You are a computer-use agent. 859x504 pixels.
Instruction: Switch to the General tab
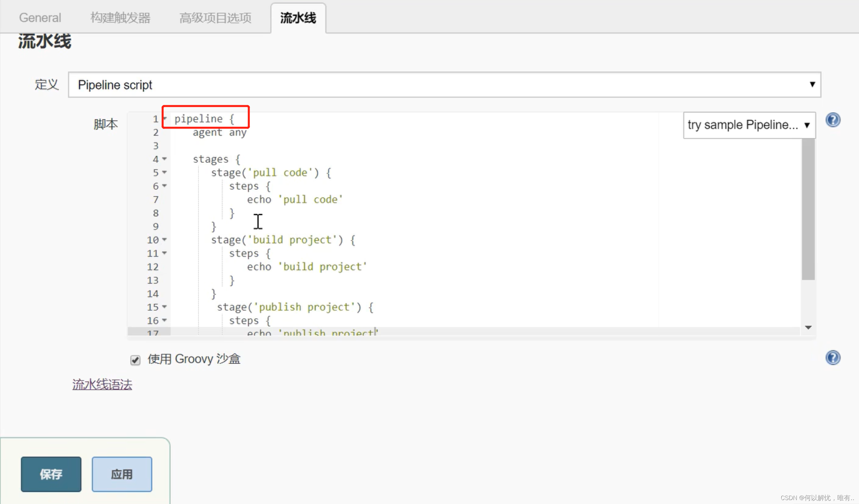pos(40,17)
